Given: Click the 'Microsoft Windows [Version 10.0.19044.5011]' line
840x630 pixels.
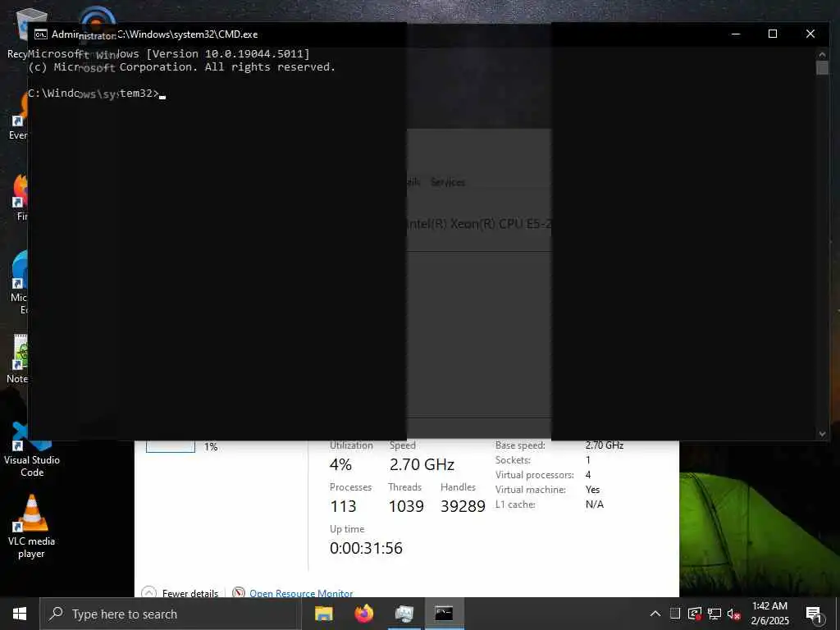Looking at the screenshot, I should click(169, 53).
